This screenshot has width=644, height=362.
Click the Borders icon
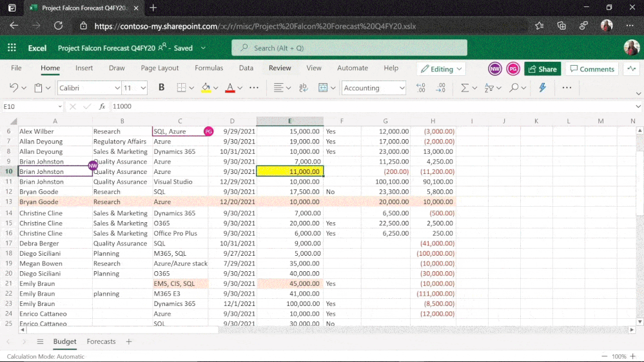point(181,88)
